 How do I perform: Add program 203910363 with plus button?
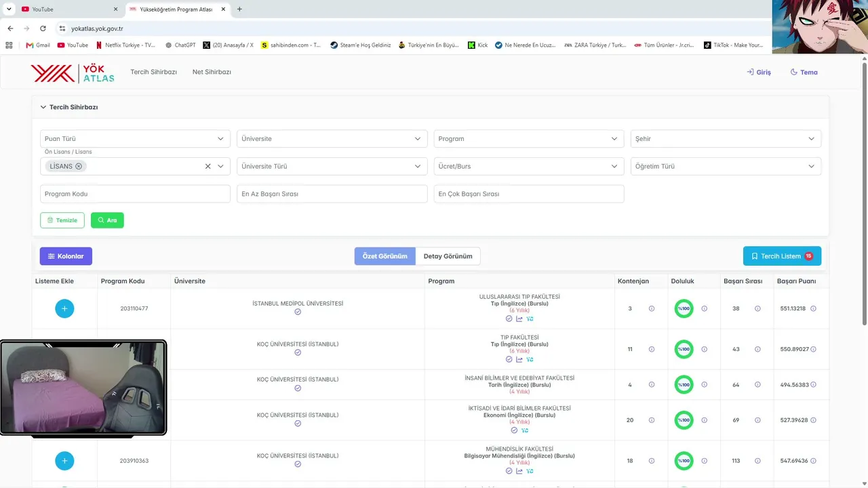(64, 461)
